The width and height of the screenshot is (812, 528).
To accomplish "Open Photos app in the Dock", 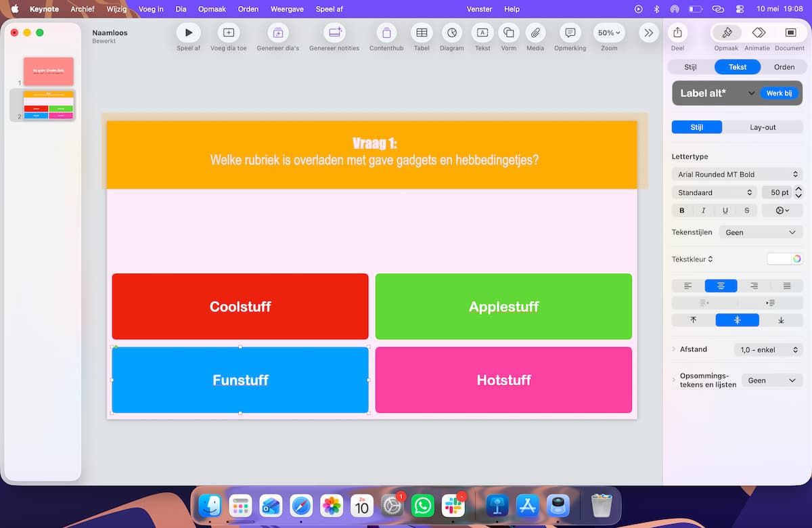I will click(x=332, y=506).
